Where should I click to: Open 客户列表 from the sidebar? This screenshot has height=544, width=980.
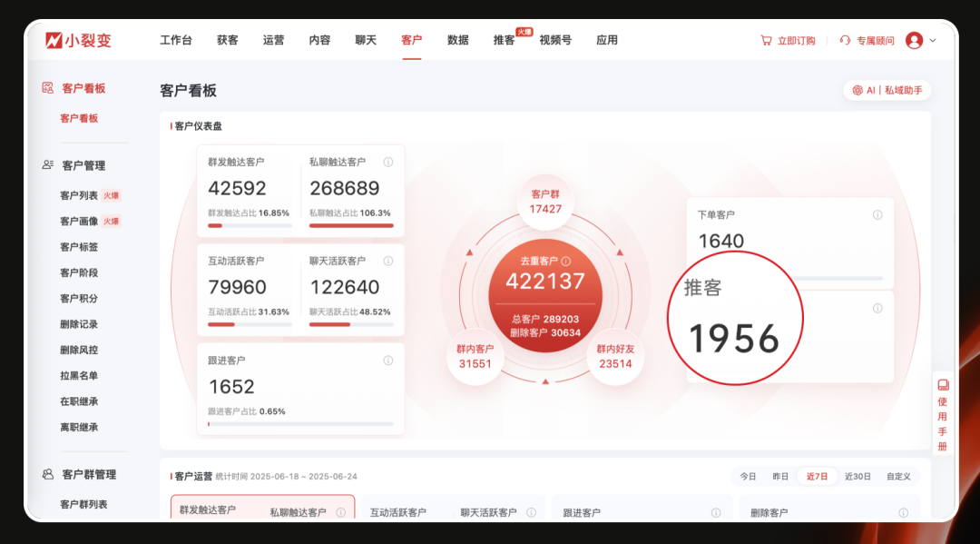[x=79, y=194]
